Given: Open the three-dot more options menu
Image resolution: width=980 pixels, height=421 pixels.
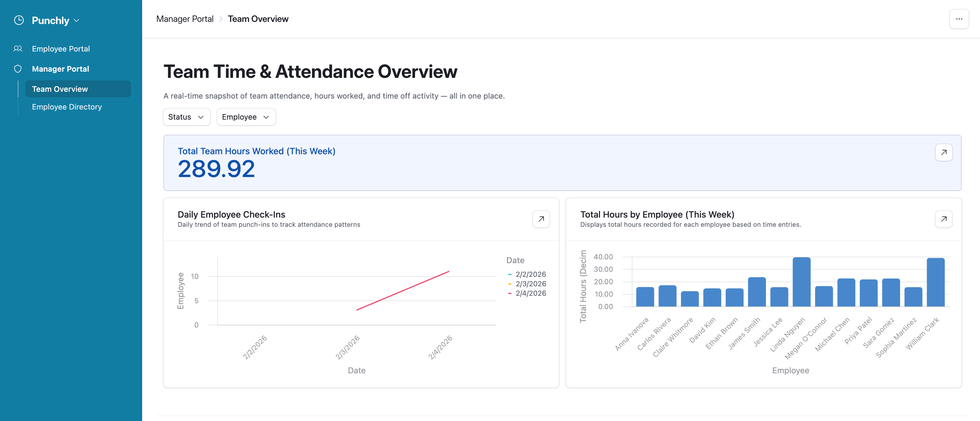Looking at the screenshot, I should point(959,19).
